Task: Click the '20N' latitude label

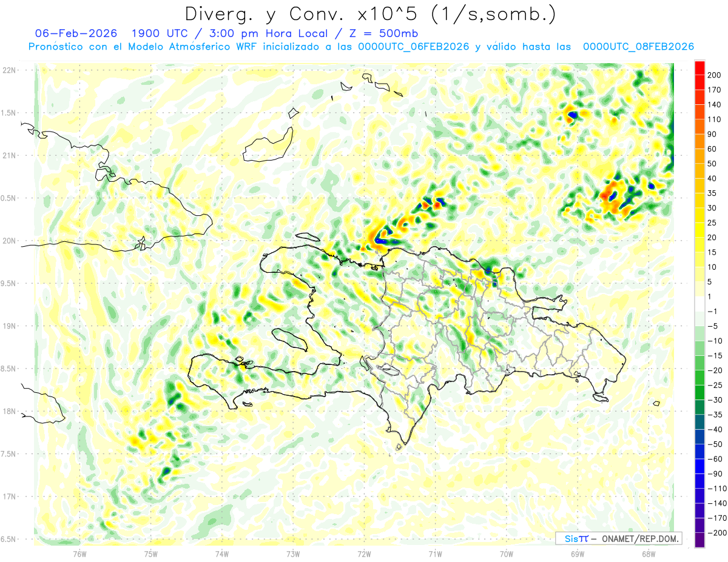Action: pos(9,241)
